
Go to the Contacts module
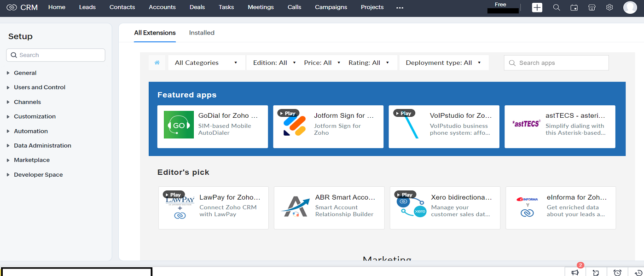(x=122, y=7)
